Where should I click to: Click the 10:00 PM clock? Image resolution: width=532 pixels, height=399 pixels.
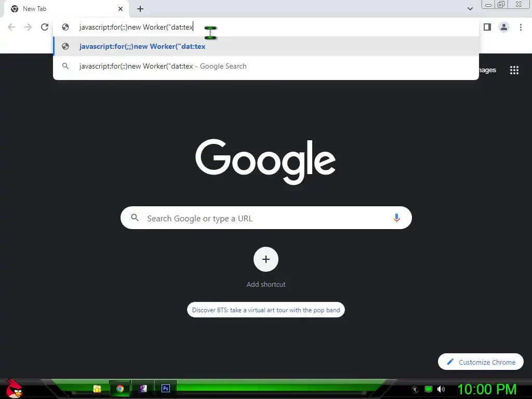point(487,389)
